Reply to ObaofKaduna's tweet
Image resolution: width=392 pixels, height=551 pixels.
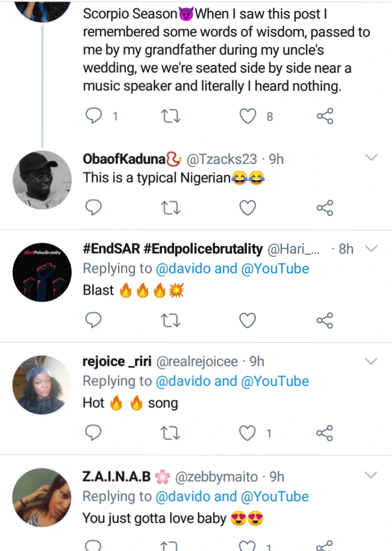tap(94, 208)
